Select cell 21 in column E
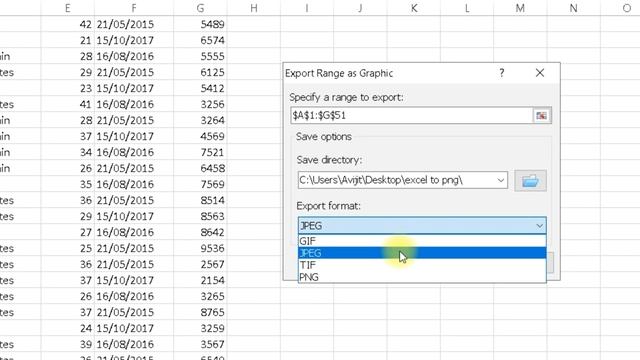 [67, 40]
